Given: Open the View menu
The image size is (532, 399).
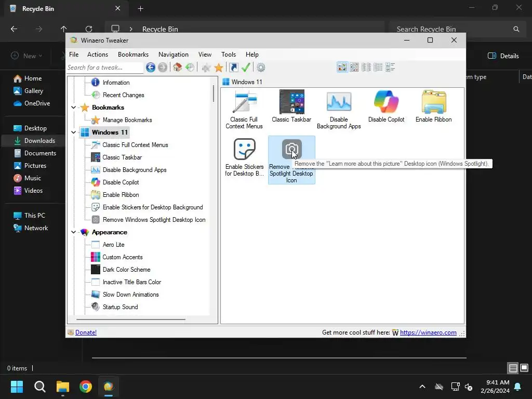Looking at the screenshot, I should [205, 54].
